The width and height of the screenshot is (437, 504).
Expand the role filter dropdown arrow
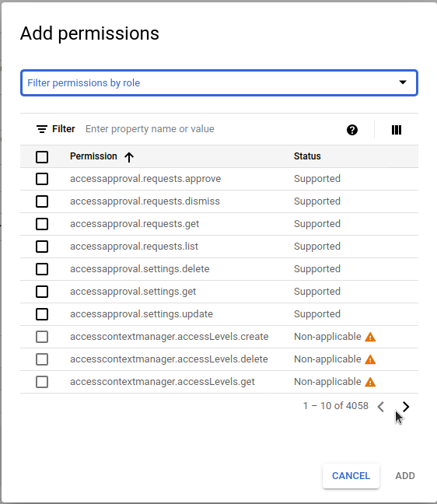point(403,82)
